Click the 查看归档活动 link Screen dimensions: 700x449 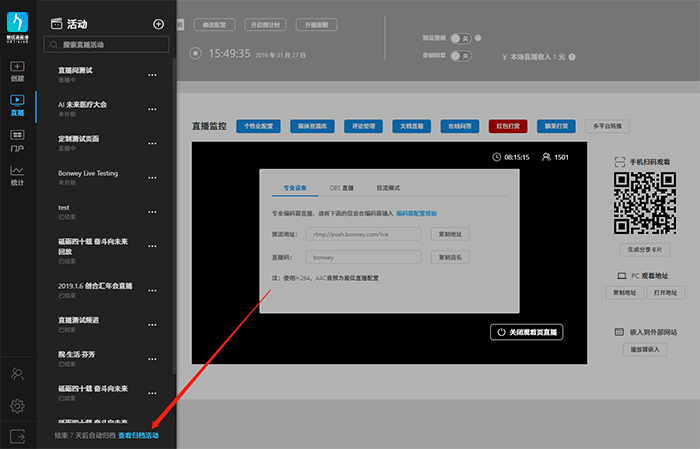pos(138,436)
